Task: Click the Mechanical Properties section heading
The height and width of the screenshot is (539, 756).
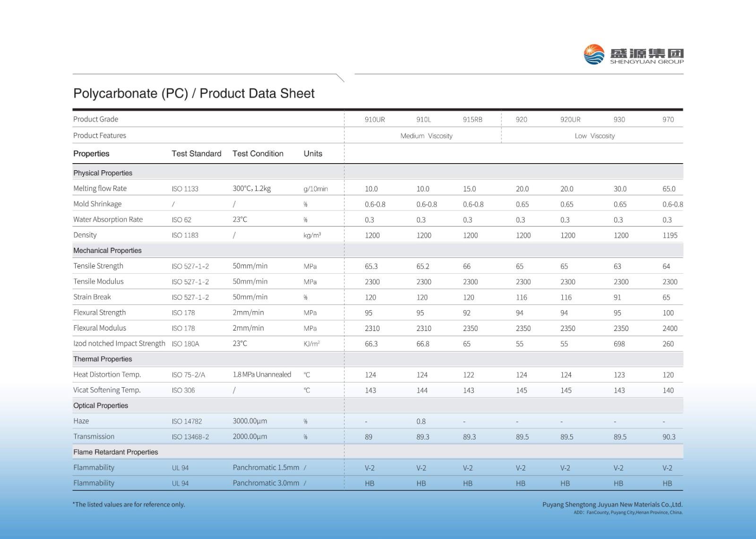Action: coord(107,251)
